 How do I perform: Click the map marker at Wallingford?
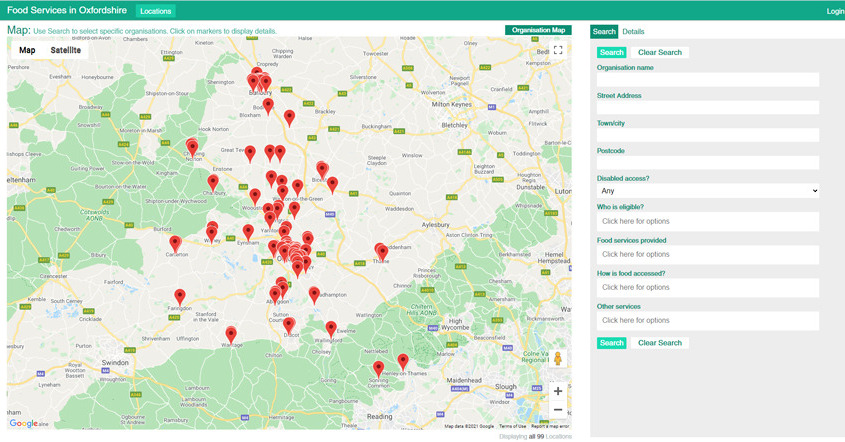331,329
